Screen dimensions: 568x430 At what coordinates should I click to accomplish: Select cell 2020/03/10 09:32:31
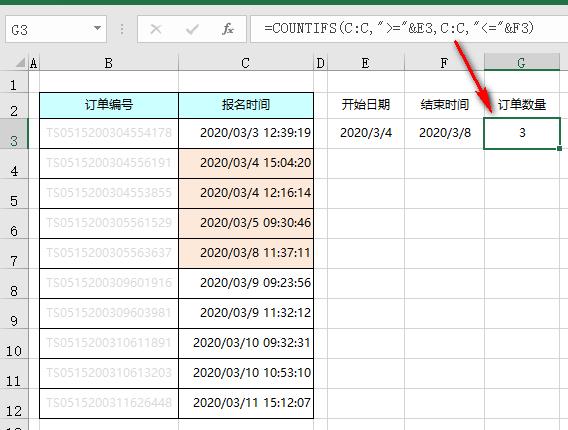click(x=246, y=343)
